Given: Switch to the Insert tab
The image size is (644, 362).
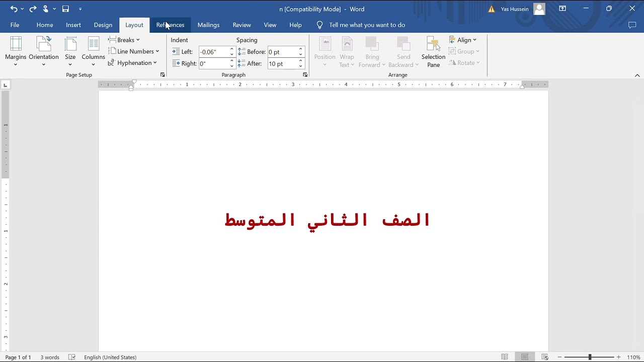Looking at the screenshot, I should [73, 25].
